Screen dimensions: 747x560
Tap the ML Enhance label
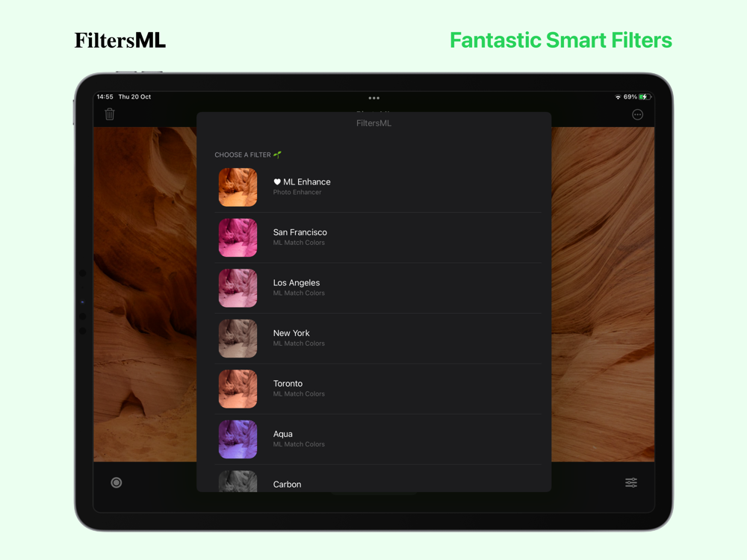point(307,182)
